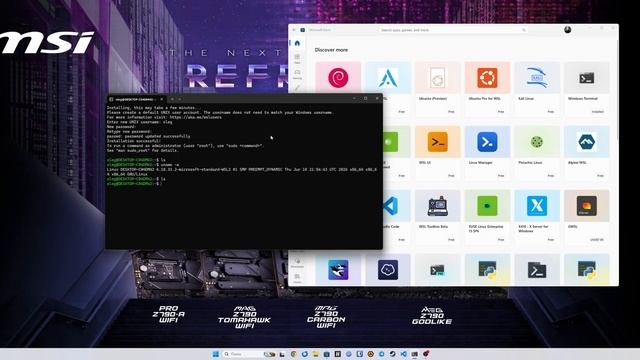Click the aka.ms/wslusers link in terminal
Image resolution: width=640 pixels, height=360 pixels.
tap(196, 117)
